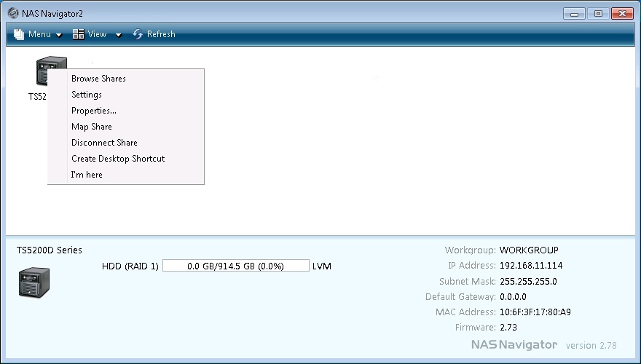This screenshot has width=641, height=364.
Task: Expand the View dropdown arrow
Action: coord(119,35)
